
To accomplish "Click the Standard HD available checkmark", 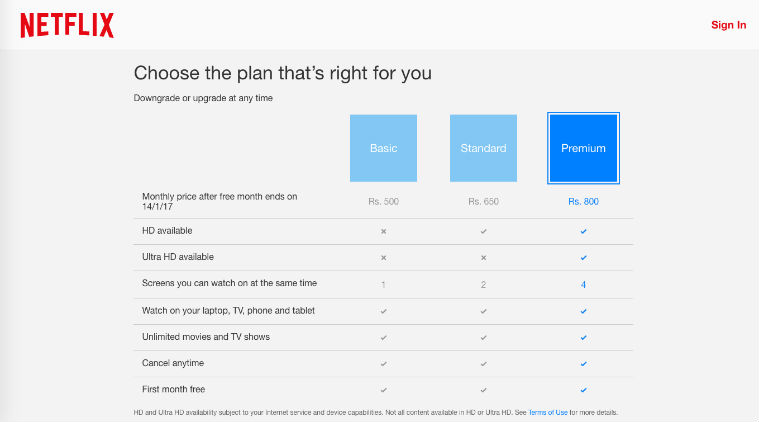I will pyautogui.click(x=483, y=231).
